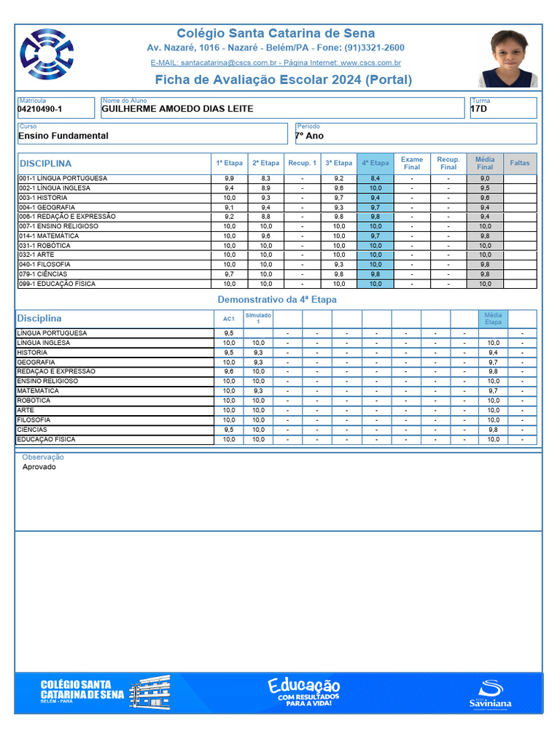This screenshot has width=560, height=747.
Task: Select the 006-1 REDAÇÃO E EXPRESSÃO row label
Action: (x=67, y=217)
